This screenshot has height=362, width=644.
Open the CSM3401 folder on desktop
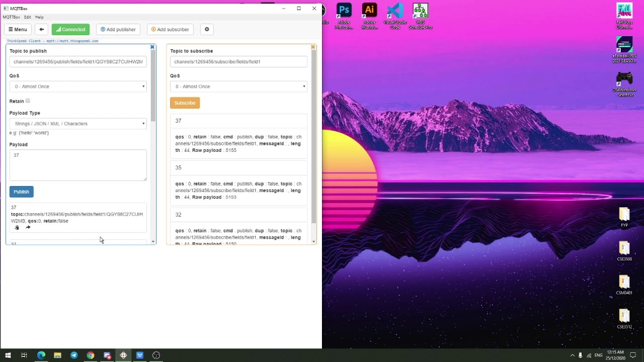pos(624,285)
